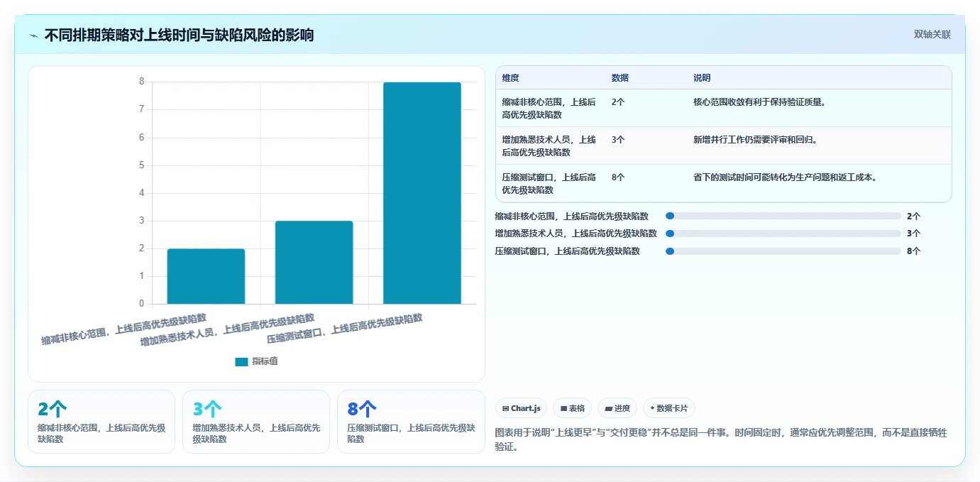The width and height of the screenshot is (980, 482).
Task: Click the 3个 value in the table
Action: coord(617,140)
